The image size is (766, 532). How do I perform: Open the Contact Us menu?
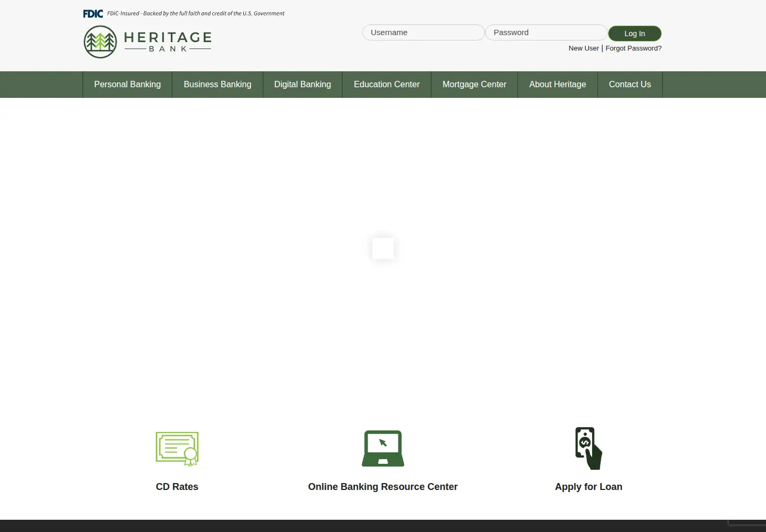[630, 85]
